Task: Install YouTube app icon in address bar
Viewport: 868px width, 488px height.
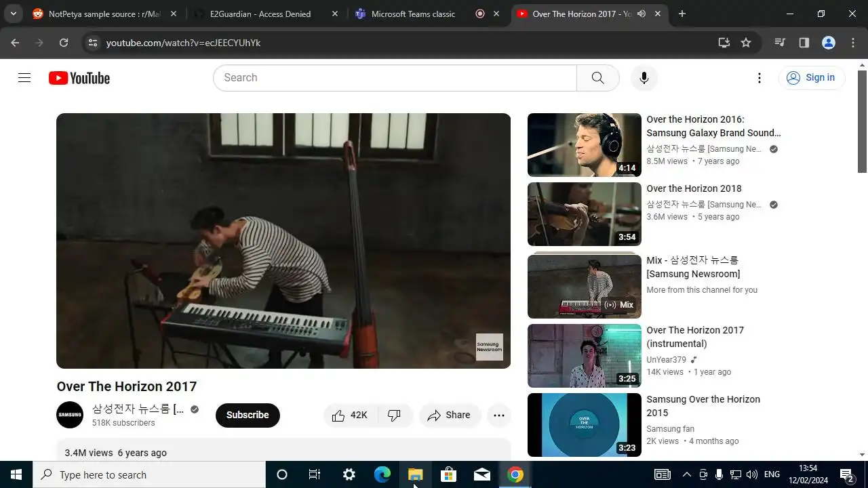Action: [724, 43]
